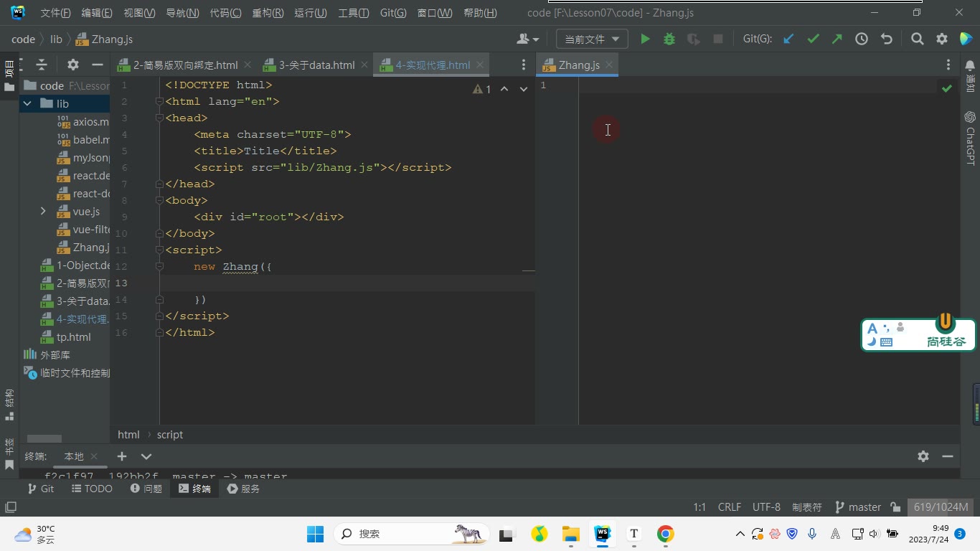This screenshot has width=980, height=551.
Task: Commit changes with the green checkmark
Action: tap(813, 39)
